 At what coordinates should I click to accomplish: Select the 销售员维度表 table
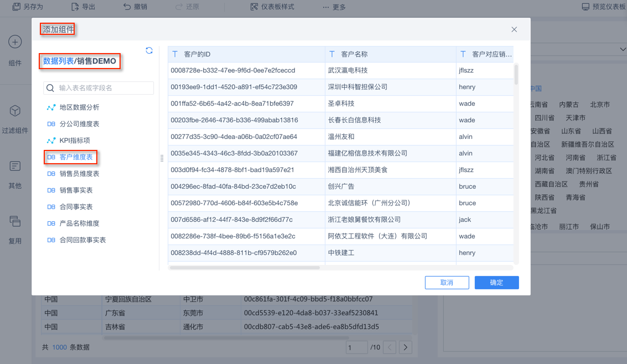pos(79,173)
